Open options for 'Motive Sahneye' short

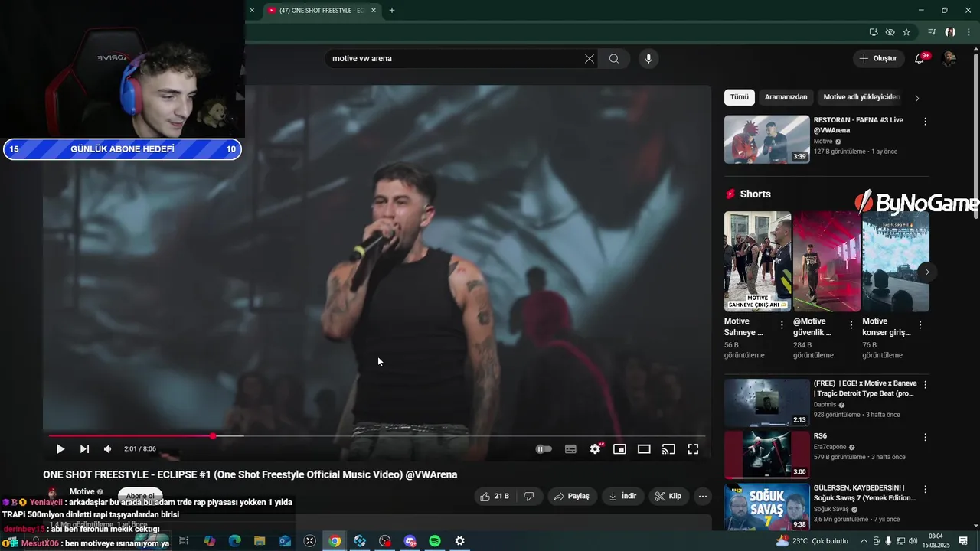(782, 325)
